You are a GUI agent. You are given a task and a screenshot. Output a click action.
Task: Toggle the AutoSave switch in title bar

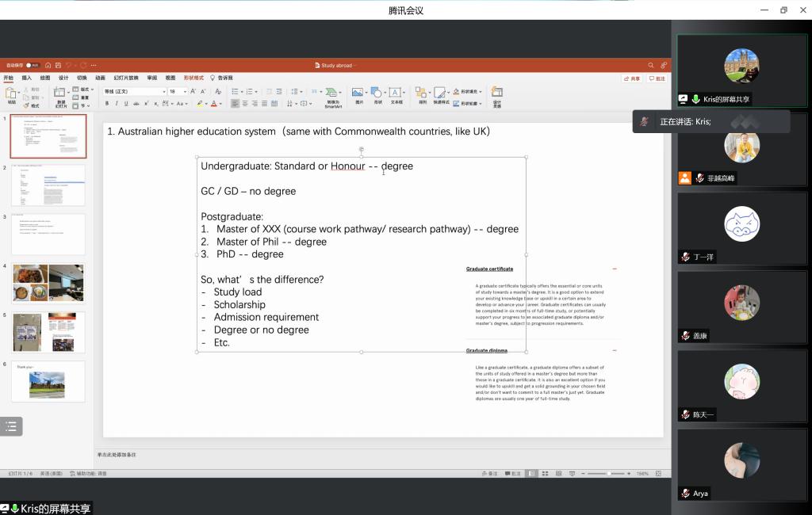click(x=32, y=65)
